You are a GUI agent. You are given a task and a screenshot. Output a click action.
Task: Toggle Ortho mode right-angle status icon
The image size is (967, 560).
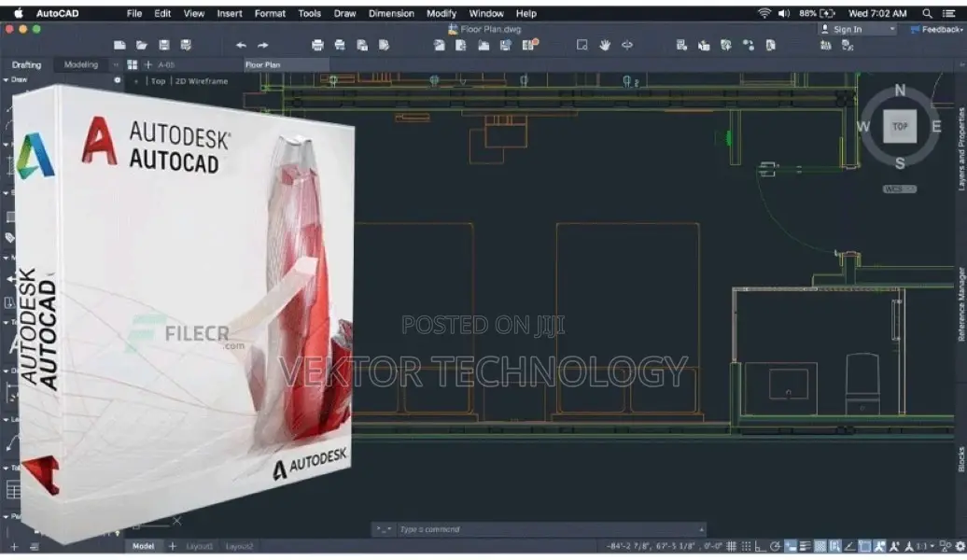761,546
